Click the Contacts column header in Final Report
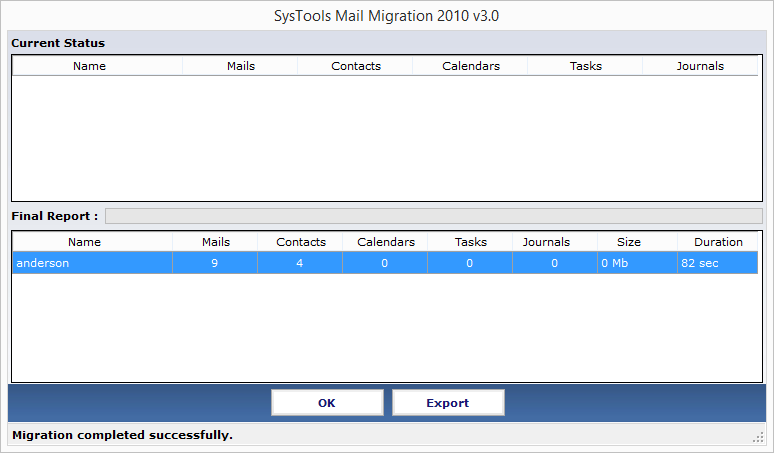Viewport: 774px width, 453px height. [300, 242]
